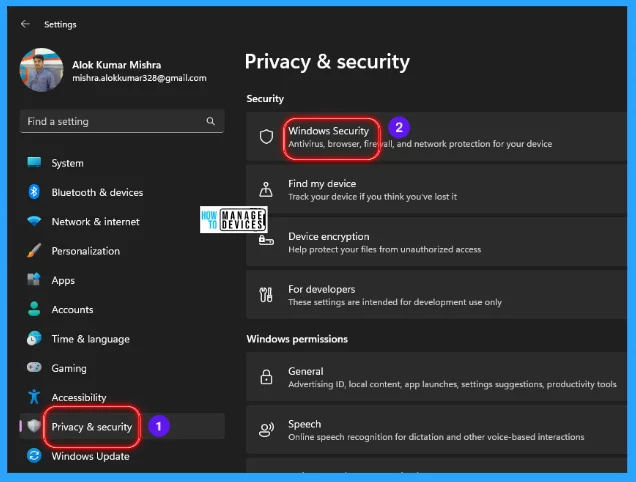This screenshot has width=636, height=482.
Task: Click the Gaming controller icon
Action: [34, 368]
